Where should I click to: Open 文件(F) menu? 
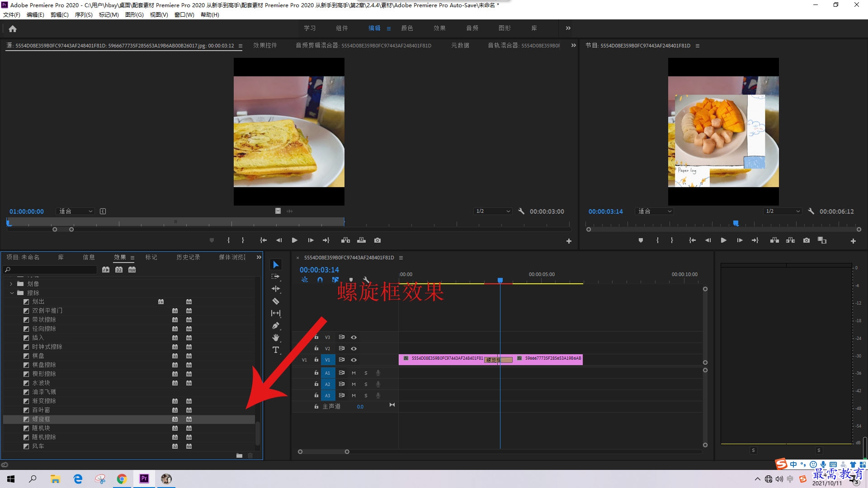tap(12, 14)
